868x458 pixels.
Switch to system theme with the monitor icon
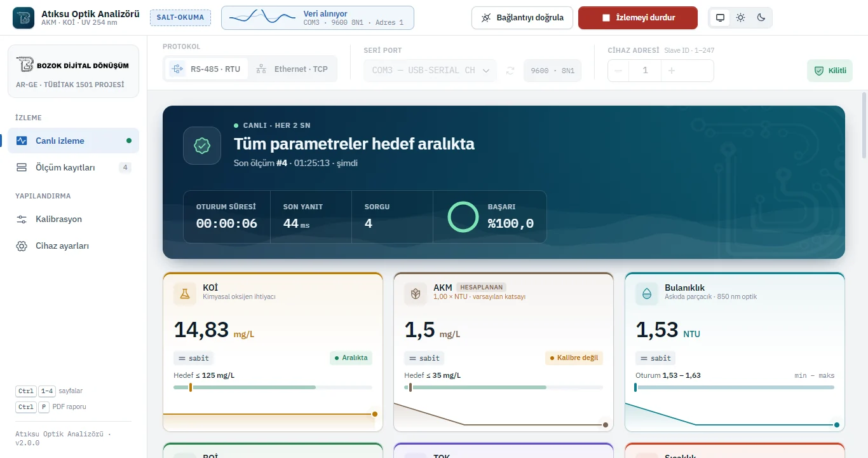click(721, 18)
